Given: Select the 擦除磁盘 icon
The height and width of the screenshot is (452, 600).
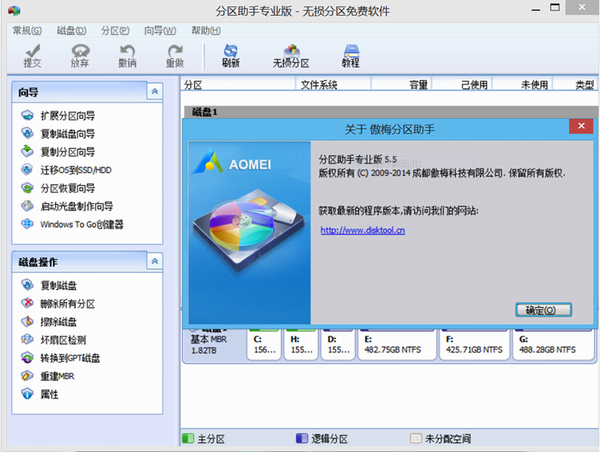Looking at the screenshot, I should [27, 321].
